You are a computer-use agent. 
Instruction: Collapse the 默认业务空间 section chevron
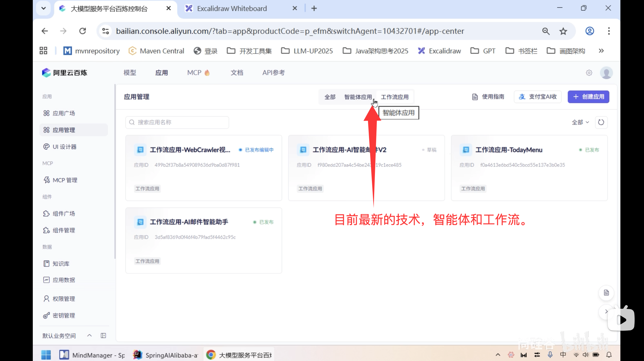click(x=89, y=335)
